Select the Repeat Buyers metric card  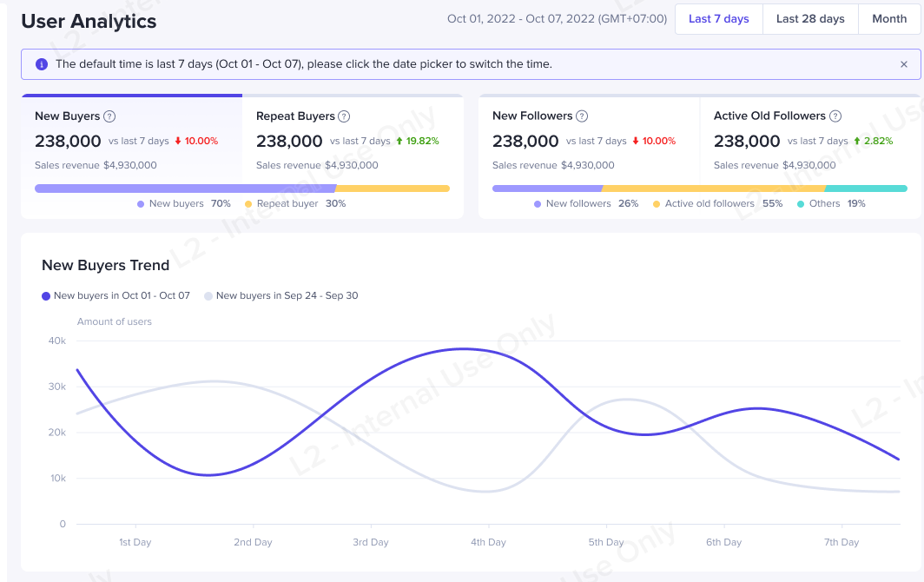pyautogui.click(x=353, y=139)
